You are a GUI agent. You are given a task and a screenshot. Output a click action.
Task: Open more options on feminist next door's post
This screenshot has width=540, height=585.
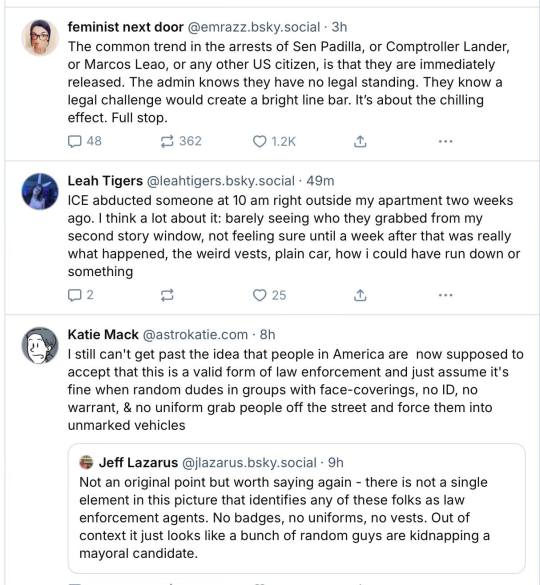[445, 141]
